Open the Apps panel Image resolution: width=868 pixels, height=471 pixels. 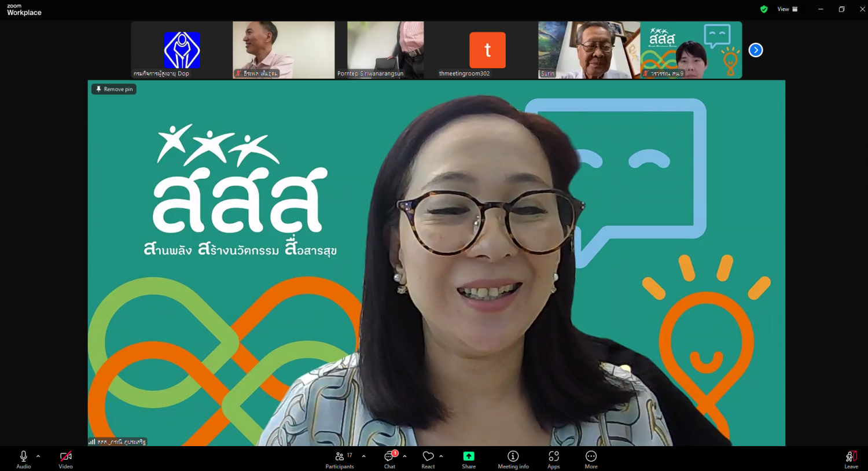554,459
